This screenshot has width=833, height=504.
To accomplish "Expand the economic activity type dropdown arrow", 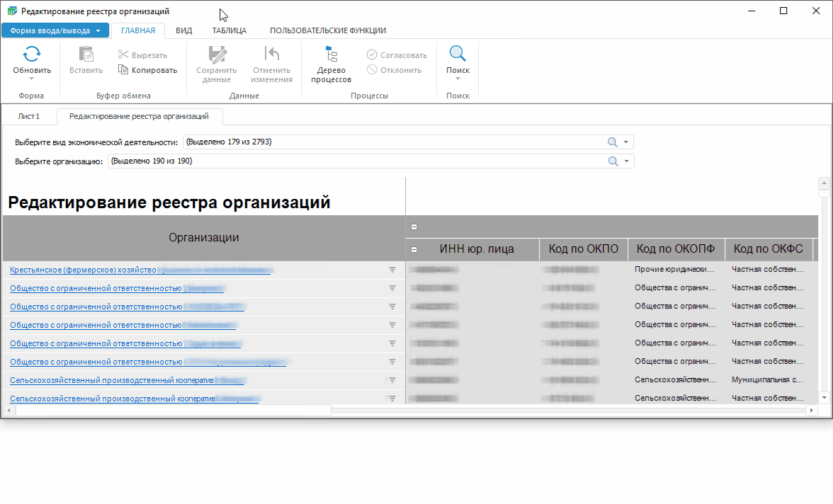I will click(626, 142).
